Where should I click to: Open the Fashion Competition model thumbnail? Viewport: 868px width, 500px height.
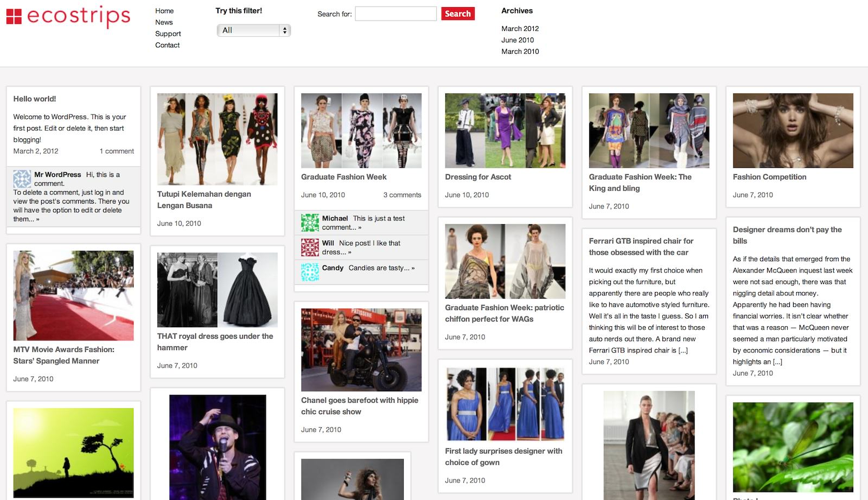[x=793, y=130]
